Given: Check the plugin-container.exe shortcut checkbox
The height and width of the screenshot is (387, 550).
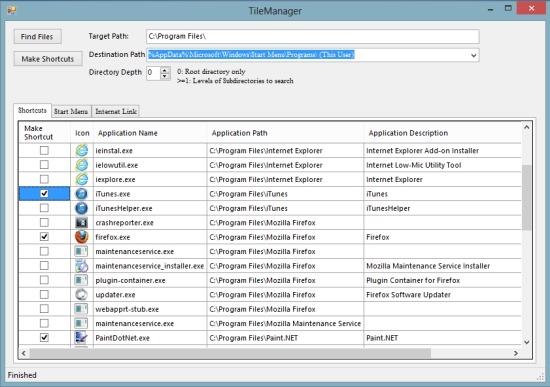Looking at the screenshot, I should tap(44, 280).
